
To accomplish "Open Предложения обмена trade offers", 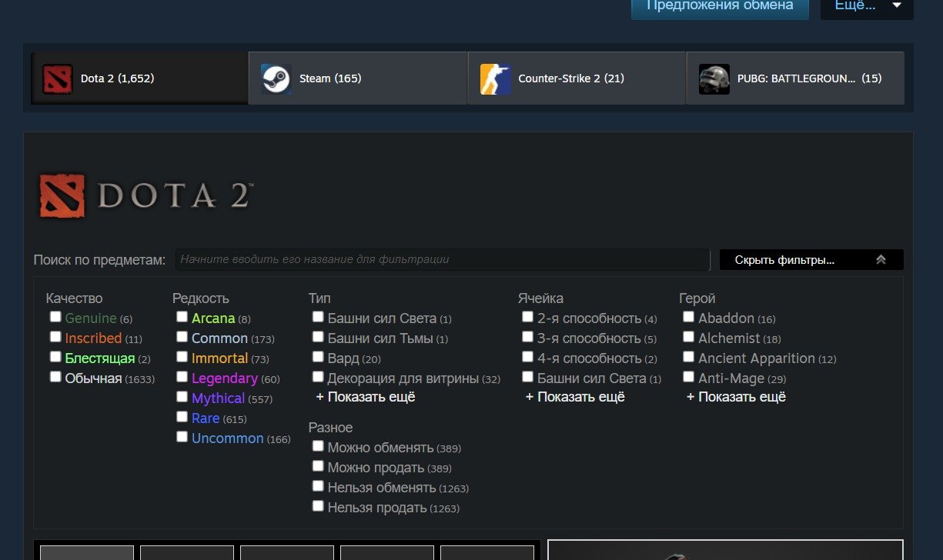I will pyautogui.click(x=720, y=6).
